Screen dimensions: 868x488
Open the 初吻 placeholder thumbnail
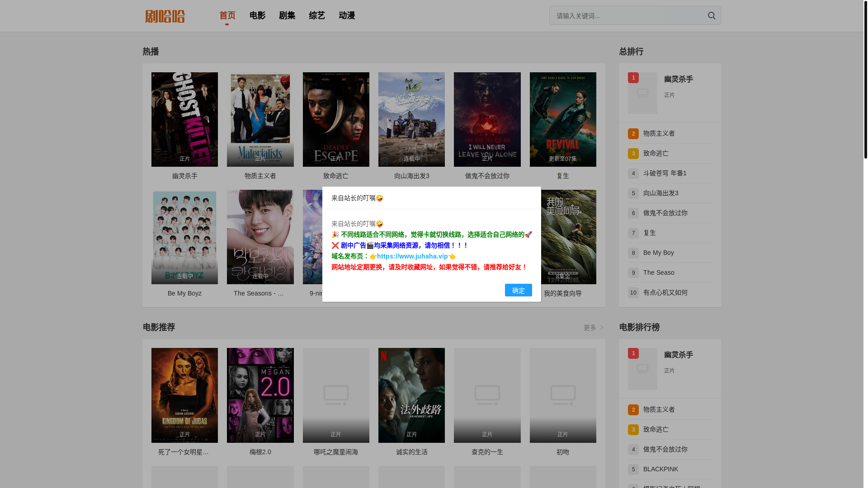pos(563,395)
